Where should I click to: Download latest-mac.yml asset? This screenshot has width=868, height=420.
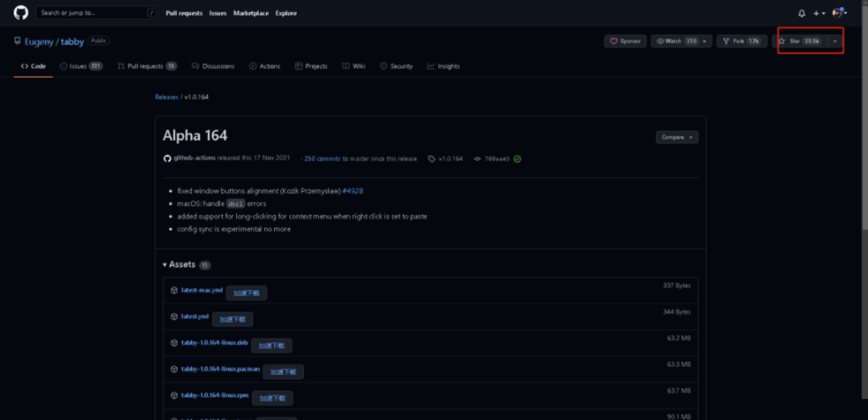202,290
